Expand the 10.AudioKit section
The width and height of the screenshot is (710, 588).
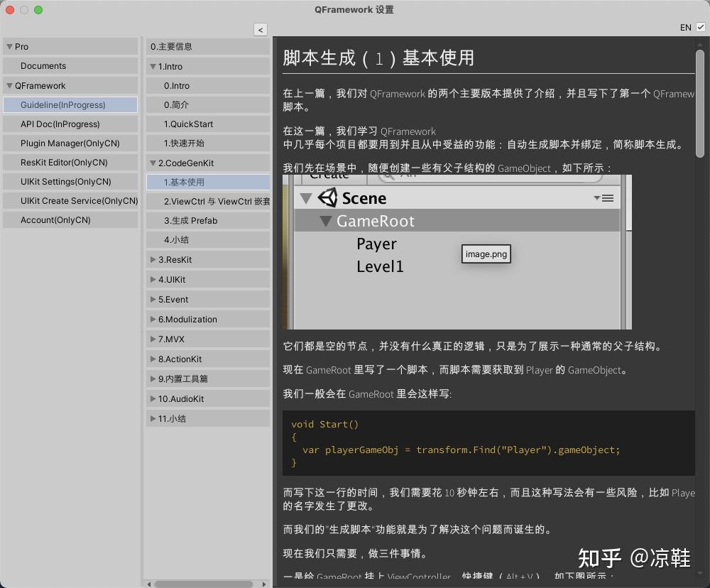pyautogui.click(x=153, y=398)
